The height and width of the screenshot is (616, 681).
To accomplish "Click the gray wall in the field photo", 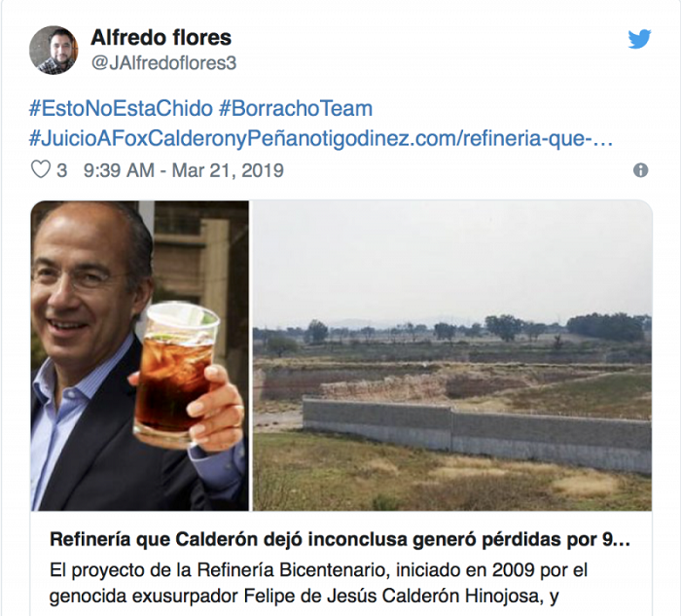I will [477, 434].
